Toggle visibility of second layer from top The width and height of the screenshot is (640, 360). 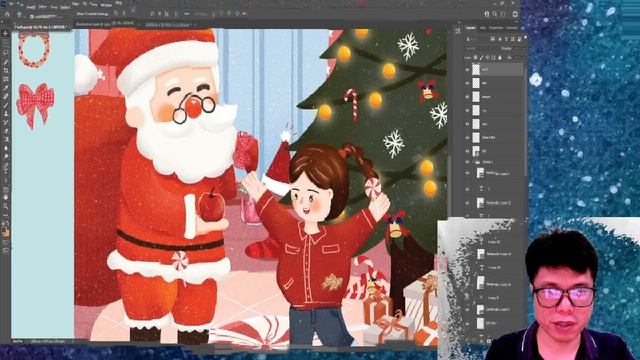467,83
